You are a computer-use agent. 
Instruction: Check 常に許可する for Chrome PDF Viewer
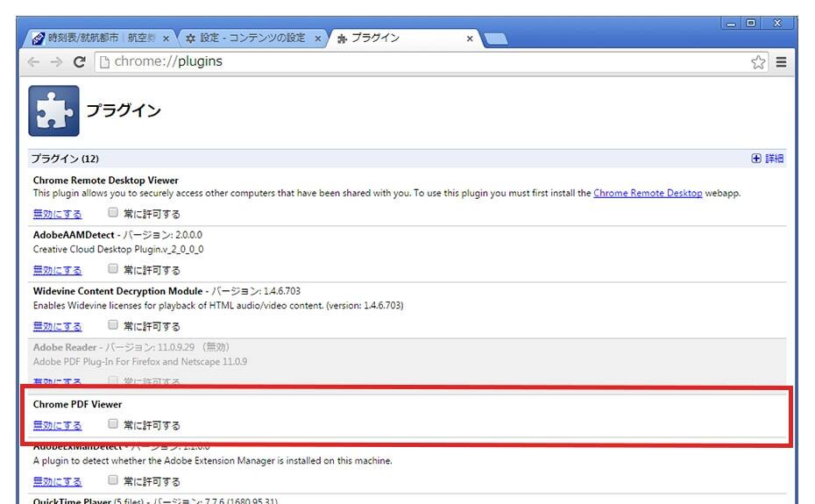pyautogui.click(x=113, y=423)
